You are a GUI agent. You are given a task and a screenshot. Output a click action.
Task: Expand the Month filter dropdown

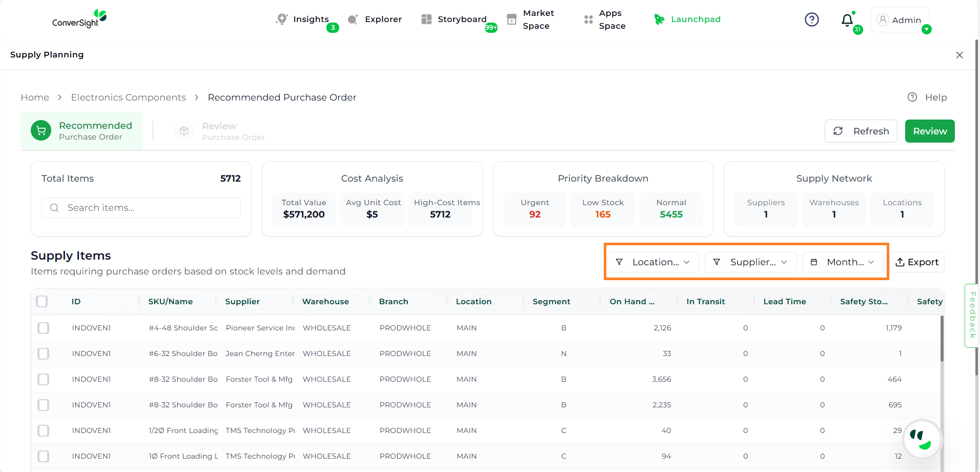tap(843, 262)
